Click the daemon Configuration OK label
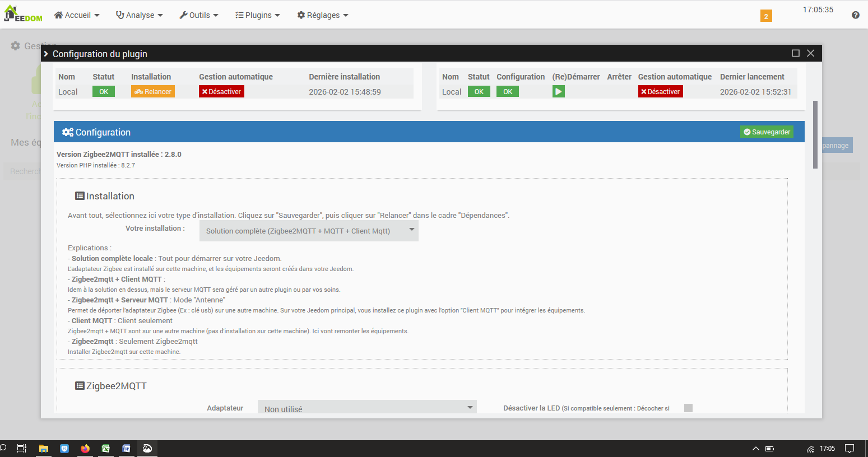 click(508, 92)
